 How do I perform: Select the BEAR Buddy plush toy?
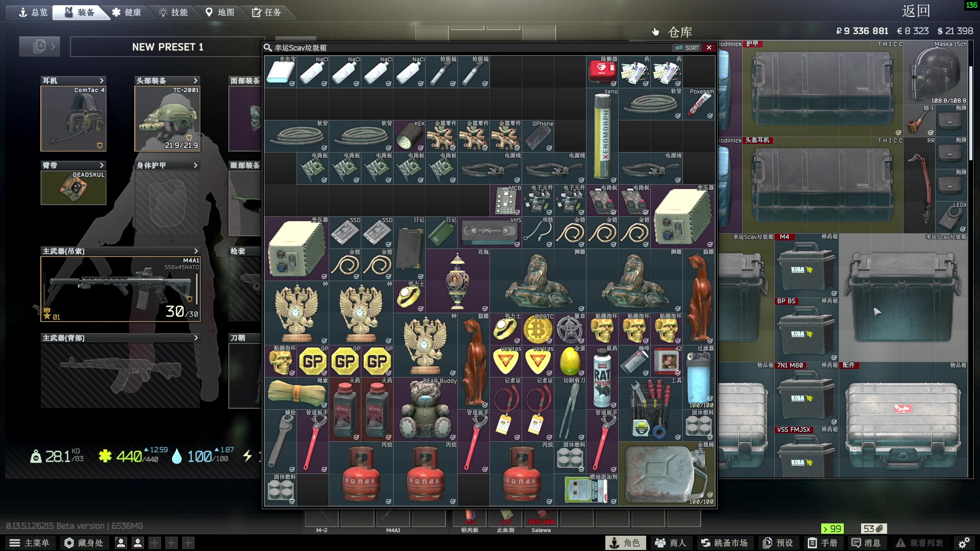(425, 409)
